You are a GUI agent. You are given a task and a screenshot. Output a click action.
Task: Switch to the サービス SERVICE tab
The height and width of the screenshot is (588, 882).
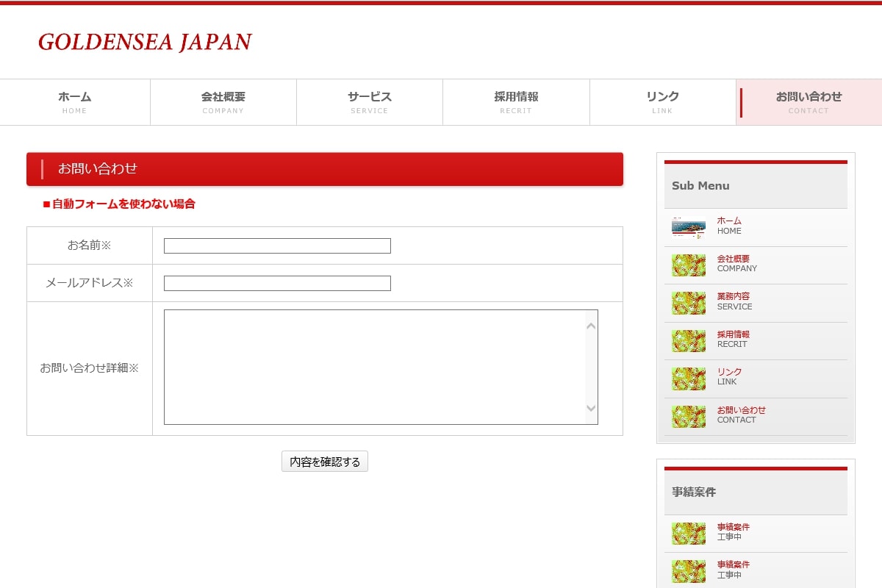pyautogui.click(x=369, y=102)
